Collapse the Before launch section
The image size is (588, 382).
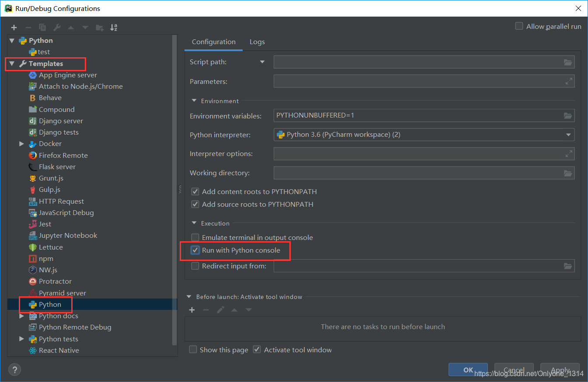pos(189,297)
